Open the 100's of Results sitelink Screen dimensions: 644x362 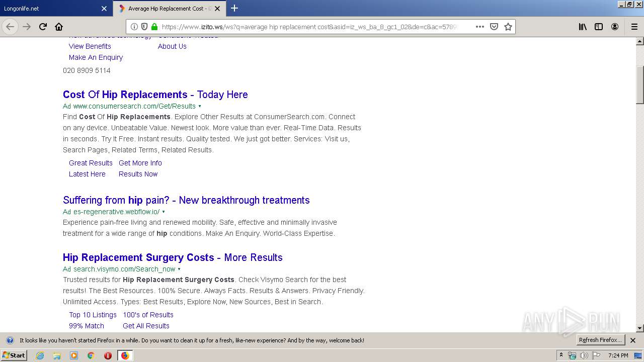pos(148,315)
